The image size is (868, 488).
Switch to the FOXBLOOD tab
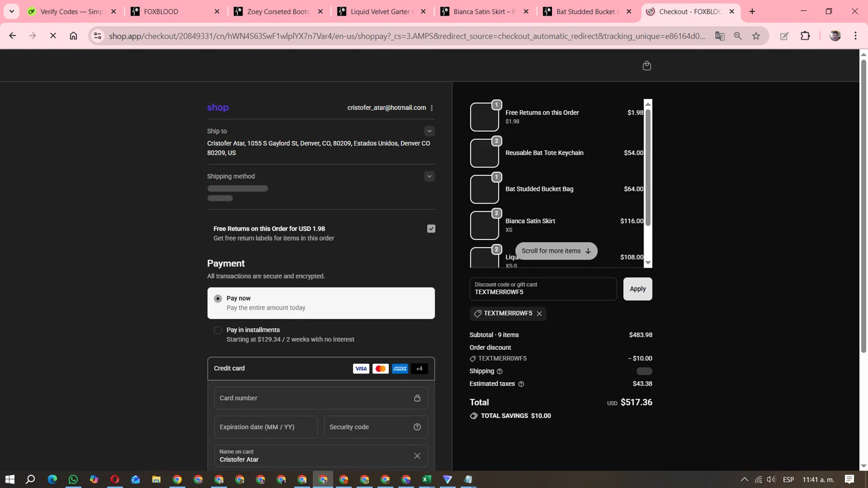(175, 12)
